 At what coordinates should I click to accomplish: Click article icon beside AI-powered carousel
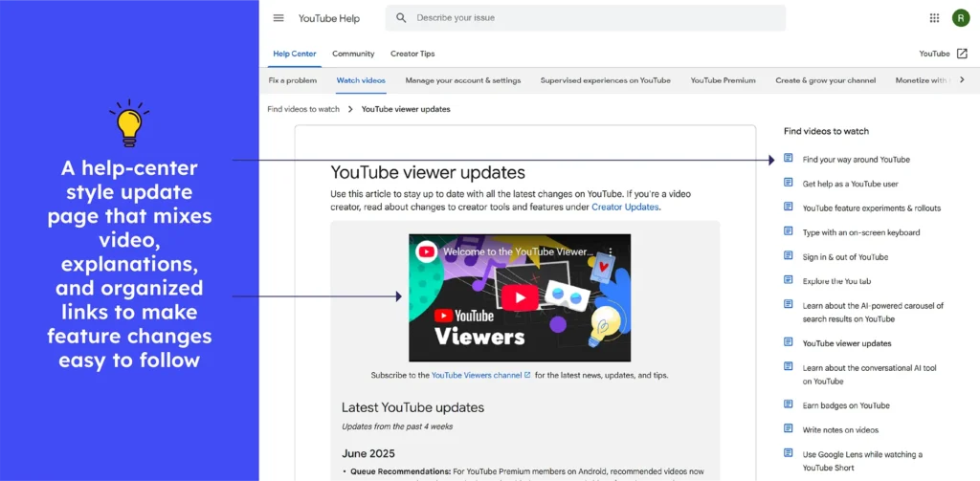tap(789, 305)
